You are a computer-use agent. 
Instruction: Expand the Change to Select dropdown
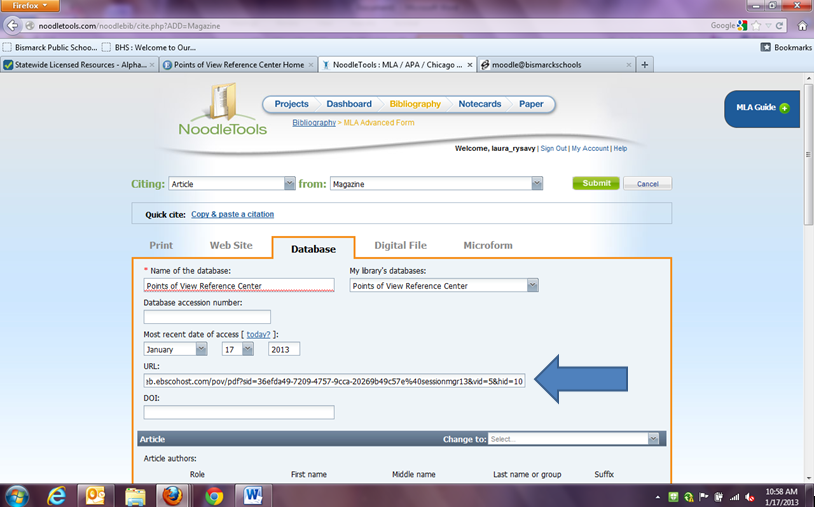[x=653, y=439]
